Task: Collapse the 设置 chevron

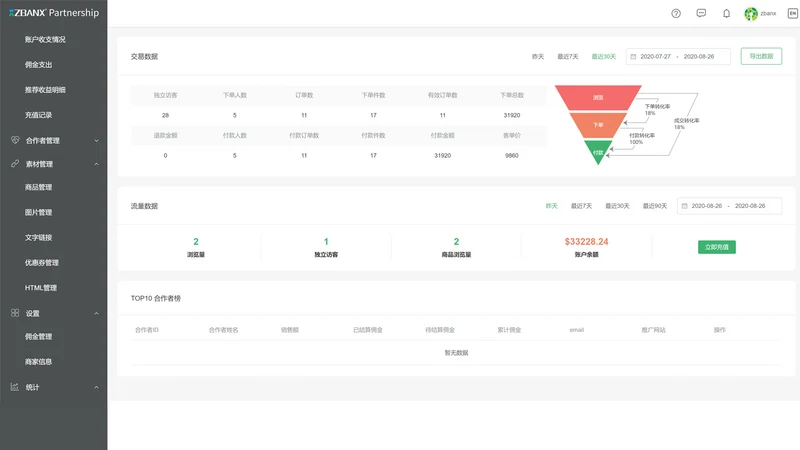Action: [x=96, y=313]
